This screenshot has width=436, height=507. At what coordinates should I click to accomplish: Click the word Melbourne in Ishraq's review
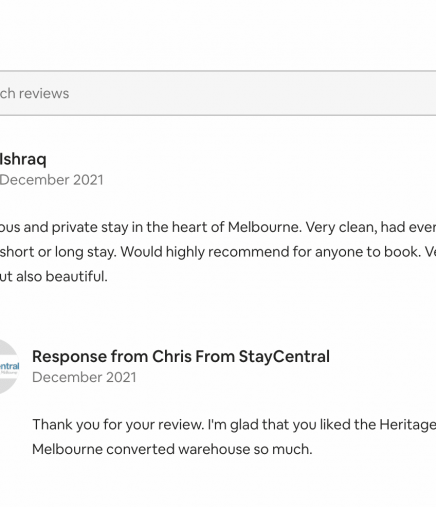tap(265, 227)
